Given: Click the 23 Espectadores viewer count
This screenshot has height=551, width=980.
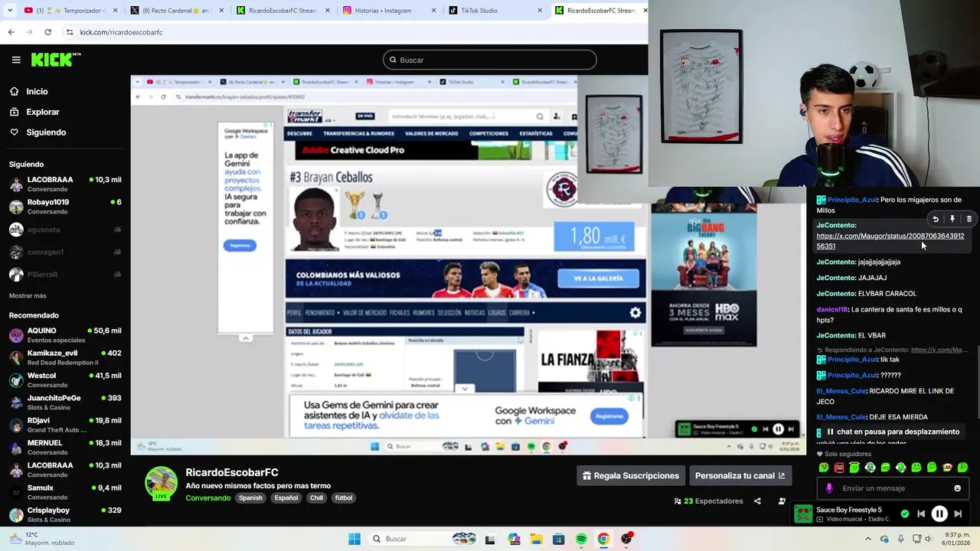Looking at the screenshot, I should tap(708, 501).
